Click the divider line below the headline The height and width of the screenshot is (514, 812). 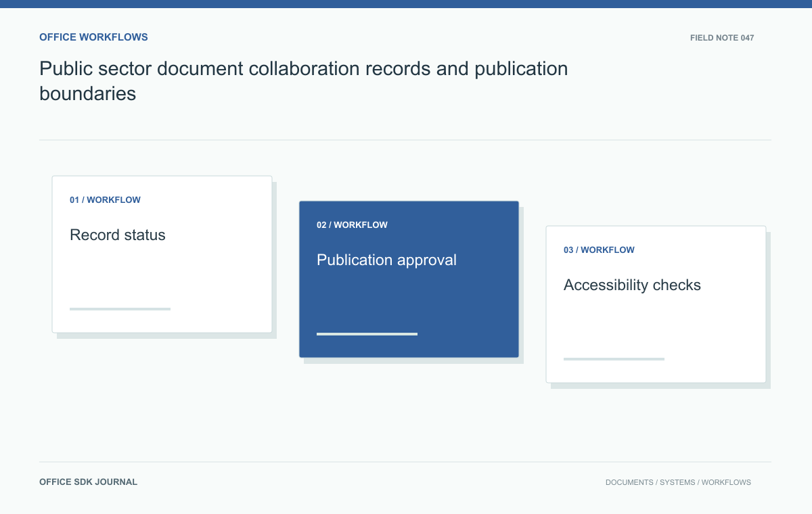(405, 140)
